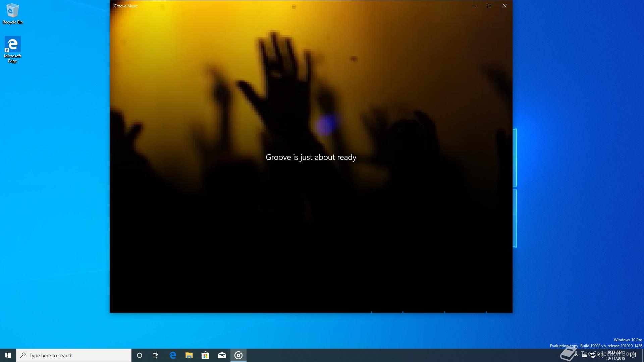Click the 'Groove is just about ready' text
Screen dimensions: 644x362
tap(311, 157)
